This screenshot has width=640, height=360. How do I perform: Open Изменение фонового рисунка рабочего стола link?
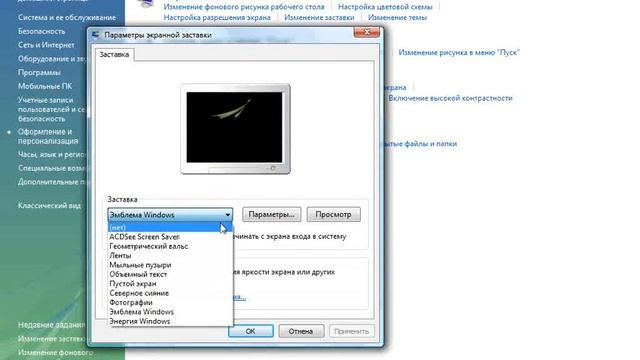point(244,7)
